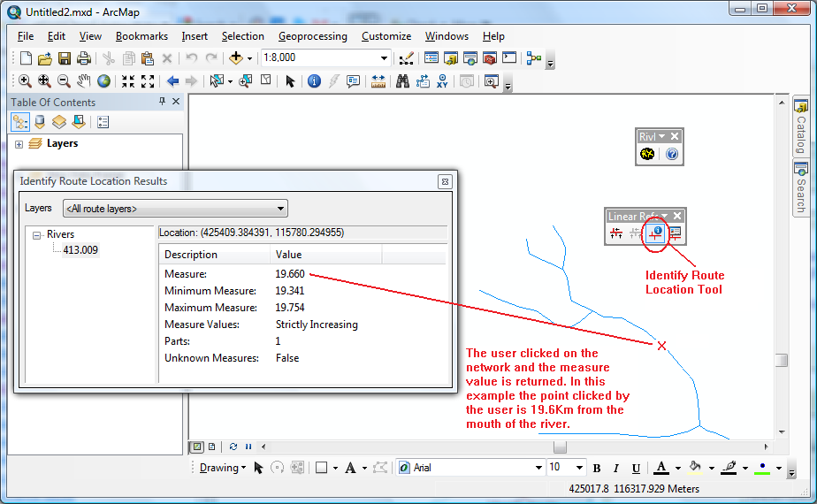Screen dimensions: 817x504
Task: Open help on the Rivl toolbar
Action: (672, 154)
